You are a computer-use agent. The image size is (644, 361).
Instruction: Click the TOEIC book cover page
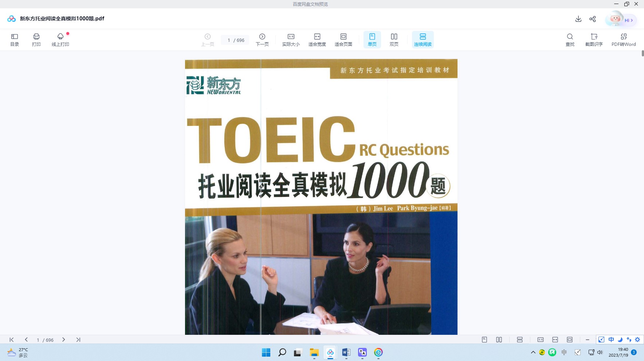click(321, 197)
